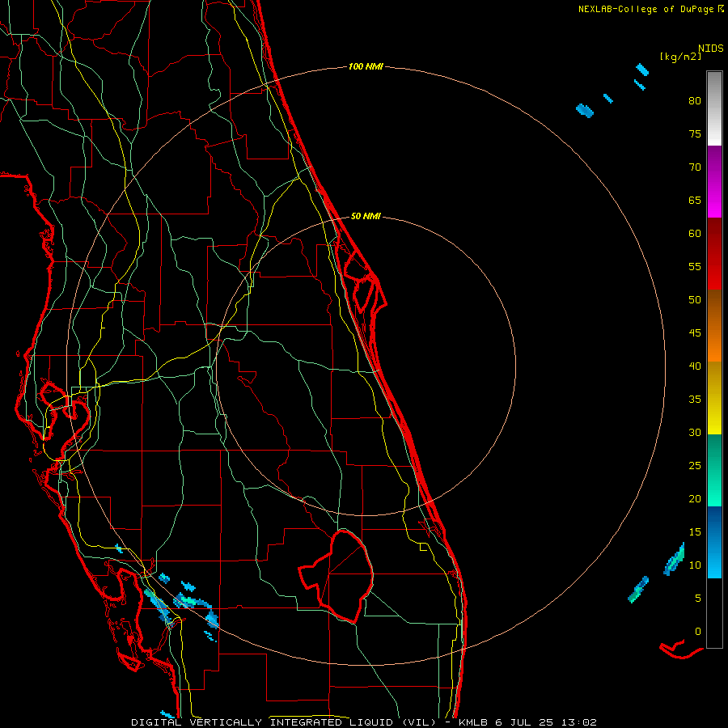Click the 80 value on the scale
This screenshot has width=728, height=728.
tap(695, 101)
